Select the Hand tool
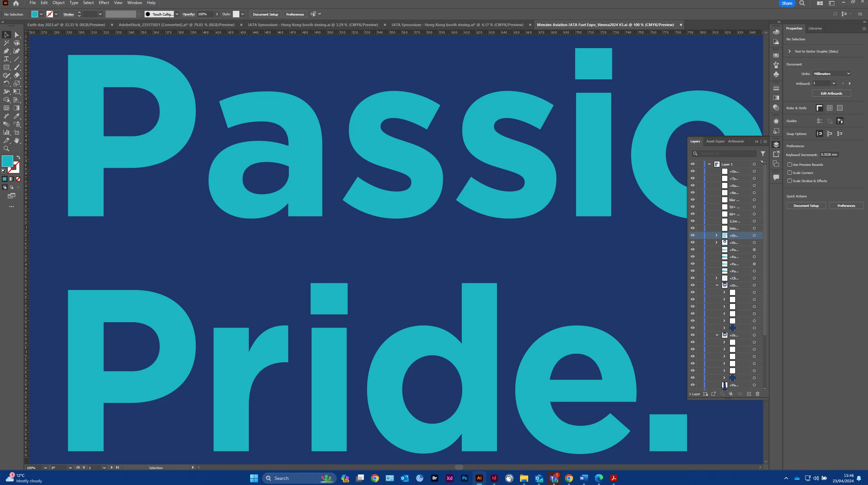The width and height of the screenshot is (868, 485). 17,140
